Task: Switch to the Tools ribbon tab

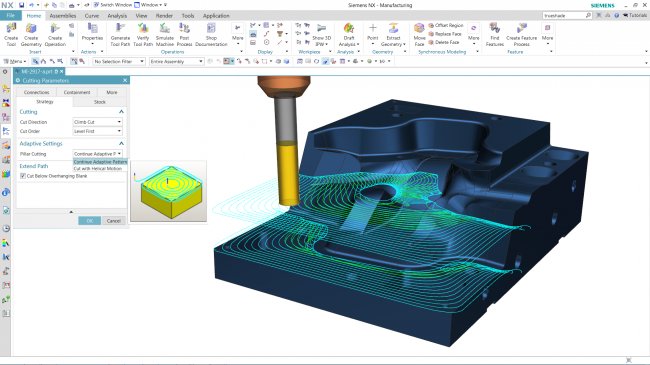Action: pos(188,16)
